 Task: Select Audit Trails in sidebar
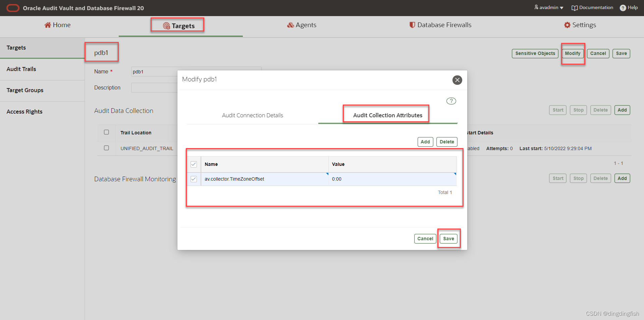coord(42,69)
